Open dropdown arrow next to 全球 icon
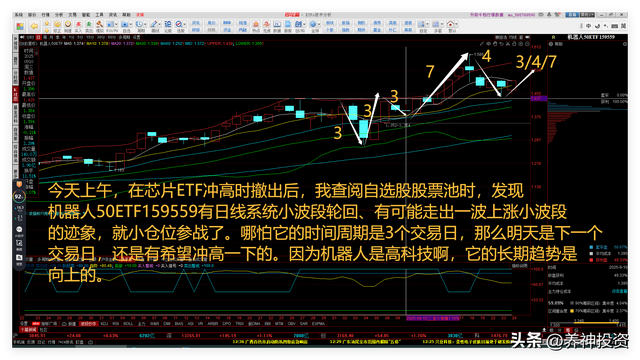 (x=318, y=24)
